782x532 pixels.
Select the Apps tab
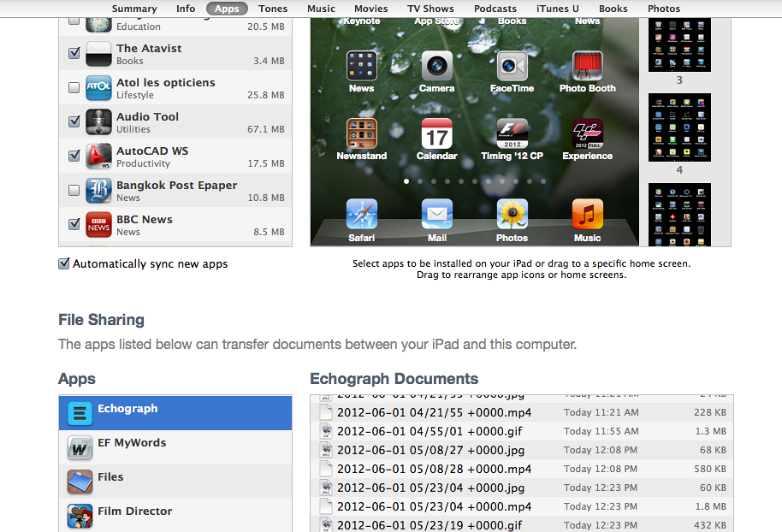click(x=227, y=9)
